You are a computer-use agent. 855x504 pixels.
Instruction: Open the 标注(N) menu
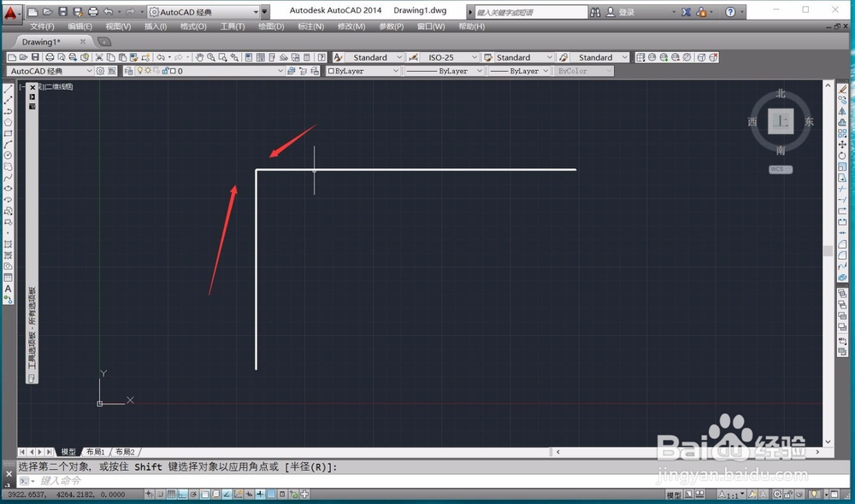coord(311,26)
